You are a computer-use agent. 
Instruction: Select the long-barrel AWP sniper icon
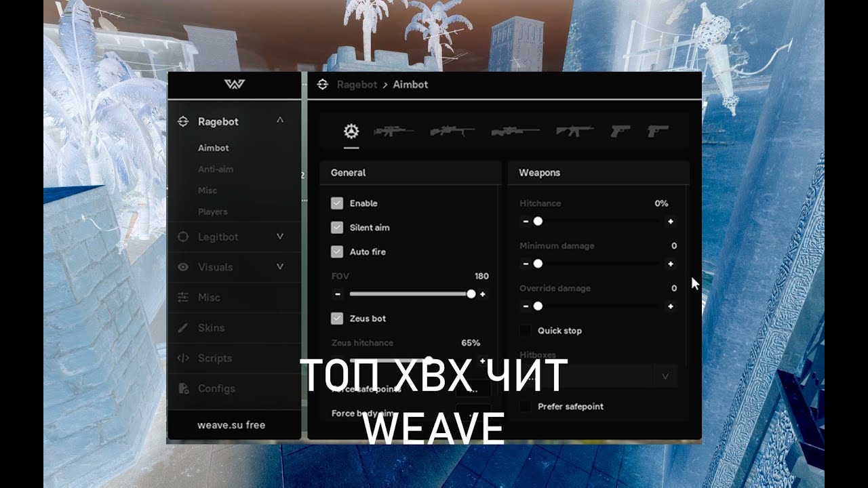point(515,131)
